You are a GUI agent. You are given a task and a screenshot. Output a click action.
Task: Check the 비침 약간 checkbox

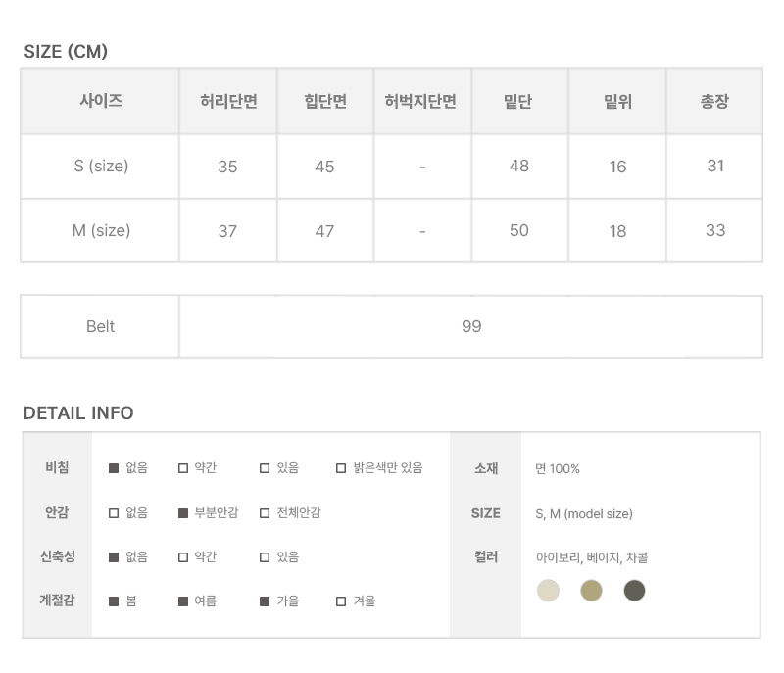[183, 468]
